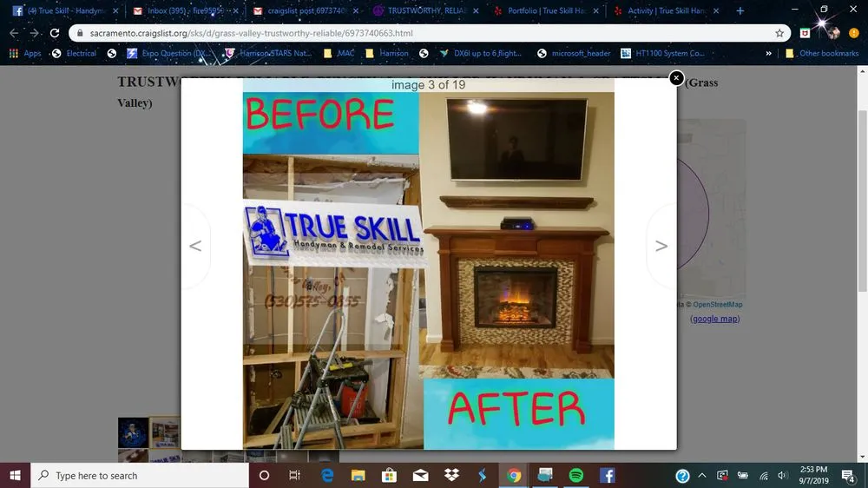The image size is (868, 488).
Task: Open the Expo Question bookmark
Action: [x=169, y=53]
